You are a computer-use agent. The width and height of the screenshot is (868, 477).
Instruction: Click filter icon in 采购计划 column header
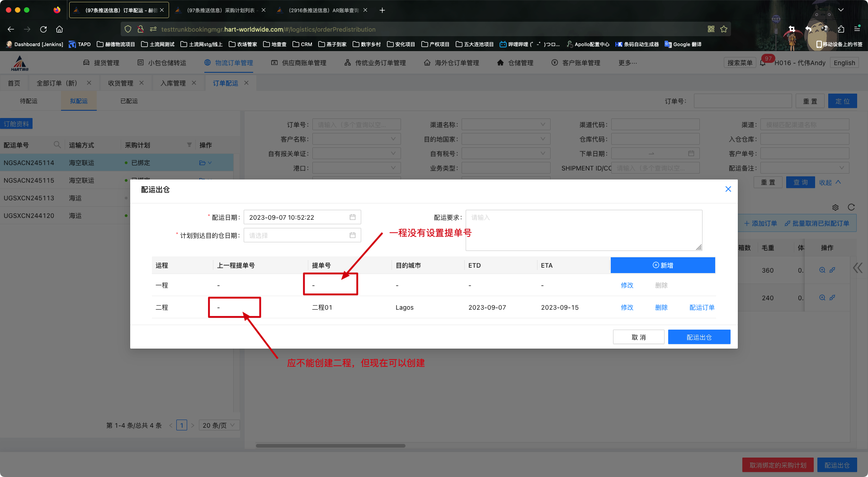189,145
